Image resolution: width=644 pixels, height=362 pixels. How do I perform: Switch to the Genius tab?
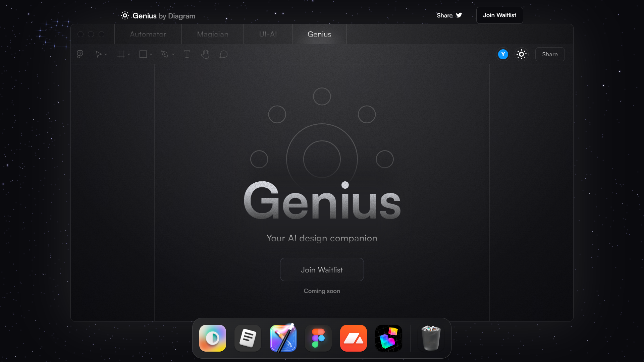(319, 34)
